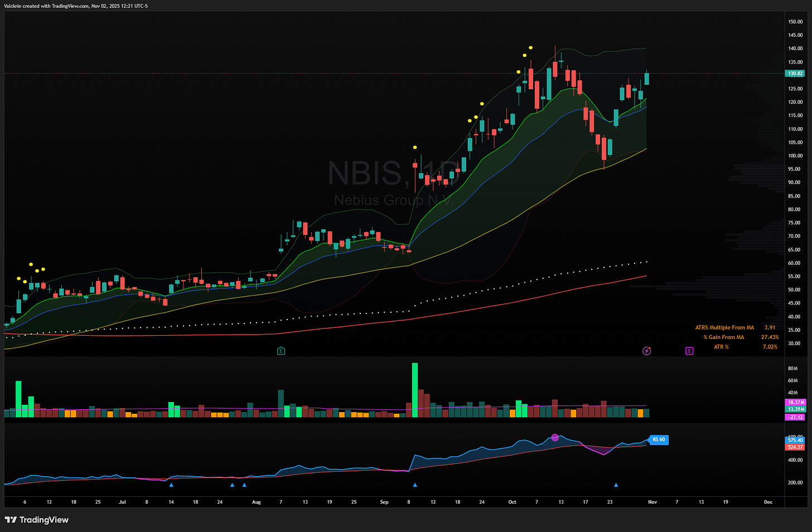Click the green earnings E icon
812x532 pixels.
click(281, 351)
